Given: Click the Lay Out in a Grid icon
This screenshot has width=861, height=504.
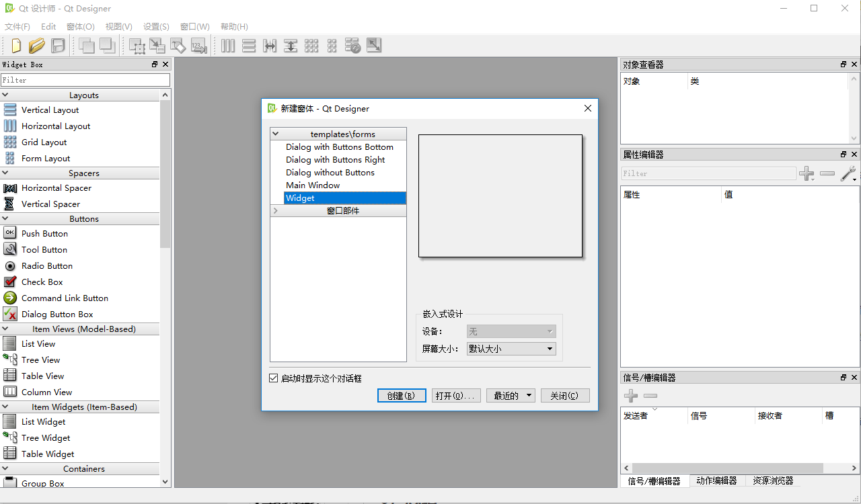Looking at the screenshot, I should (311, 46).
